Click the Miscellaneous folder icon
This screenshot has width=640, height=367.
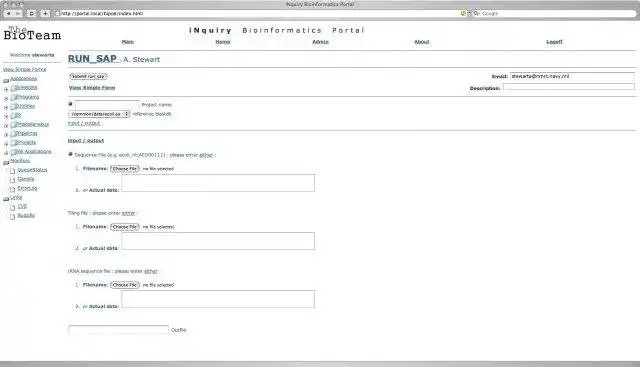14,125
